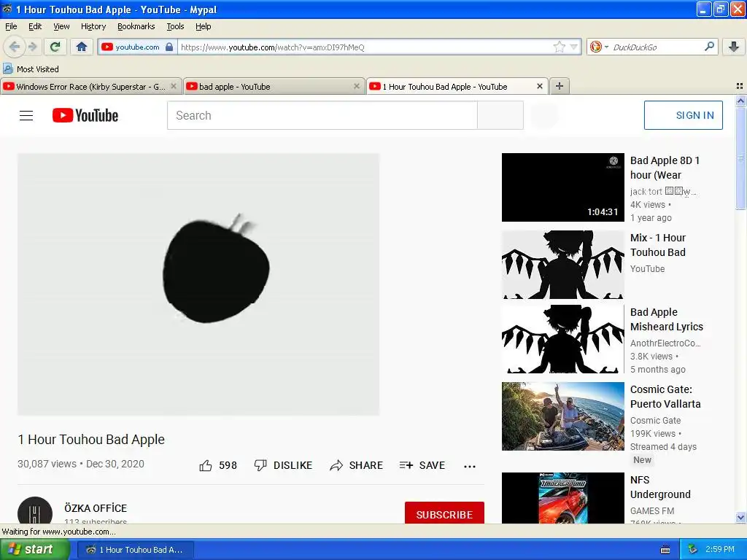Go back with the browser Back arrow
The image size is (747, 560).
pos(15,47)
